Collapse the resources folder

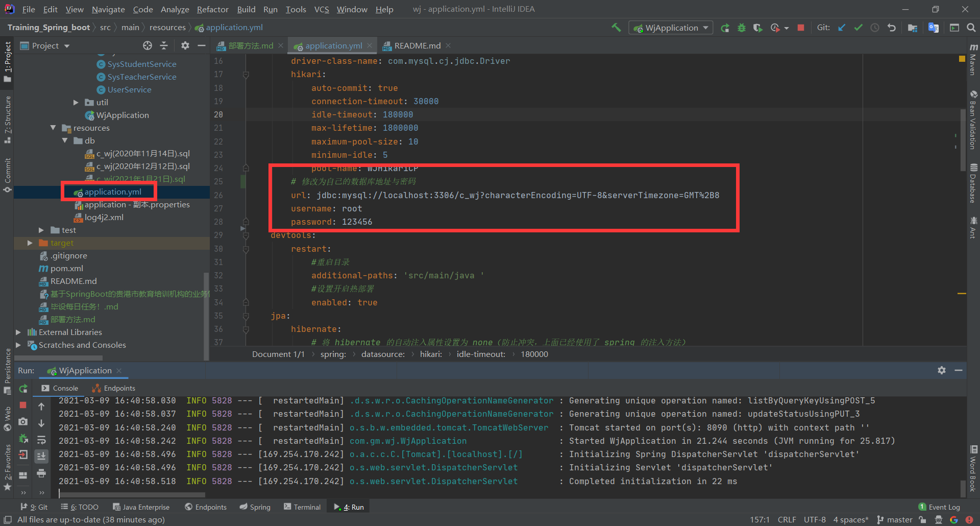click(53, 128)
